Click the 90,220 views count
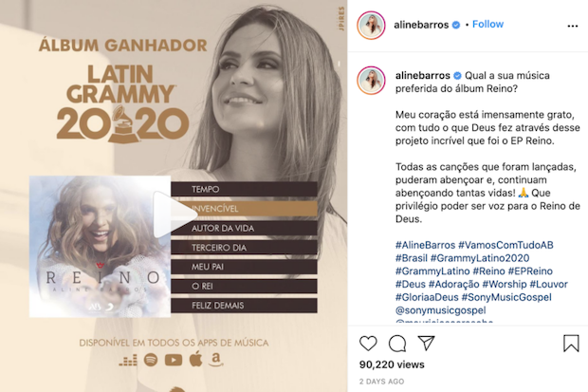The image size is (588, 392). tap(392, 364)
